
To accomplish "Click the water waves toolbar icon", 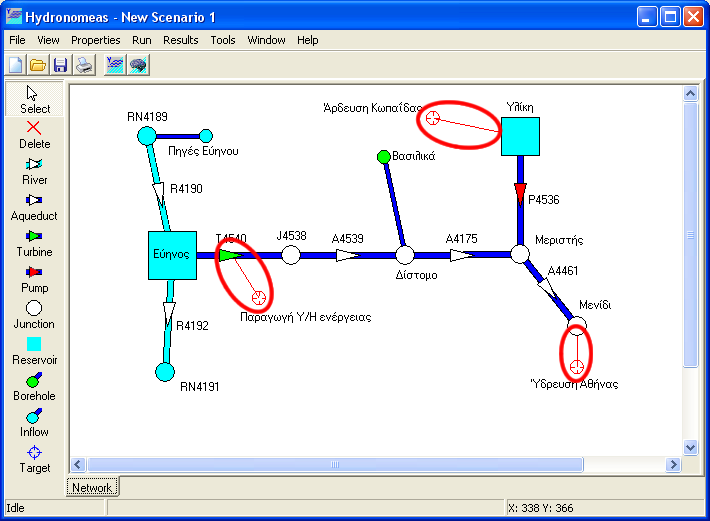I will pyautogui.click(x=115, y=65).
